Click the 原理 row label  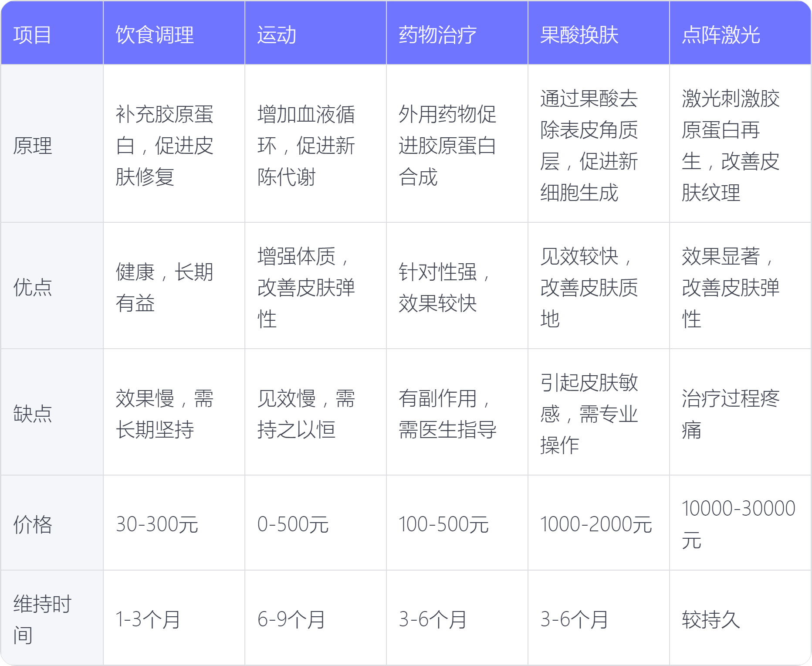click(x=33, y=146)
